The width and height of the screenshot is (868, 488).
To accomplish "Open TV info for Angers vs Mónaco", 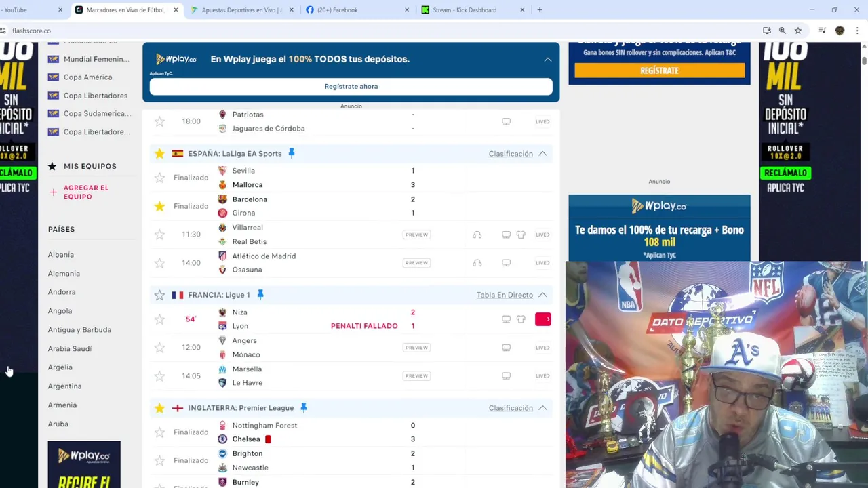I will point(506,348).
